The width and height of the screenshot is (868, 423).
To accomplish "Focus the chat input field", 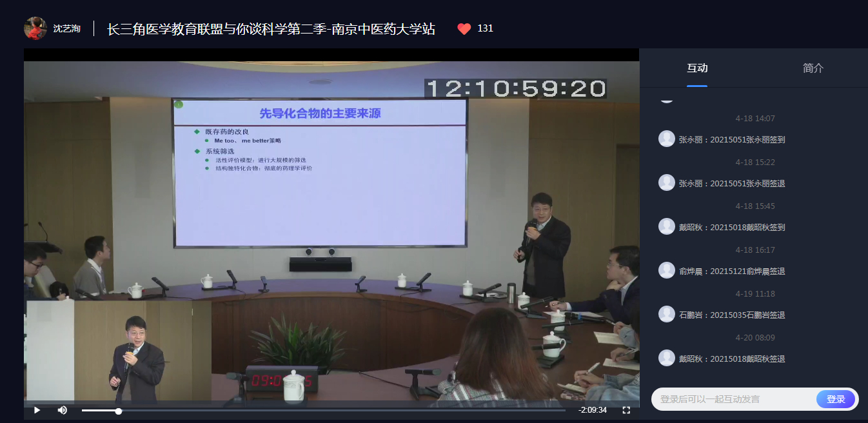I will (735, 399).
